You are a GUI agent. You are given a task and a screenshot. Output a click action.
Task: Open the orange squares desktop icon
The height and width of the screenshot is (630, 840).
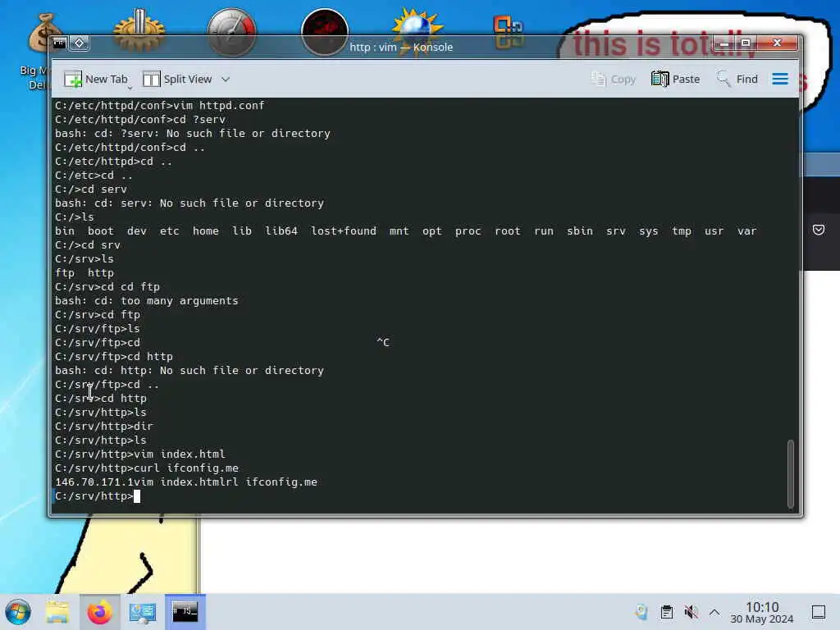click(x=509, y=32)
